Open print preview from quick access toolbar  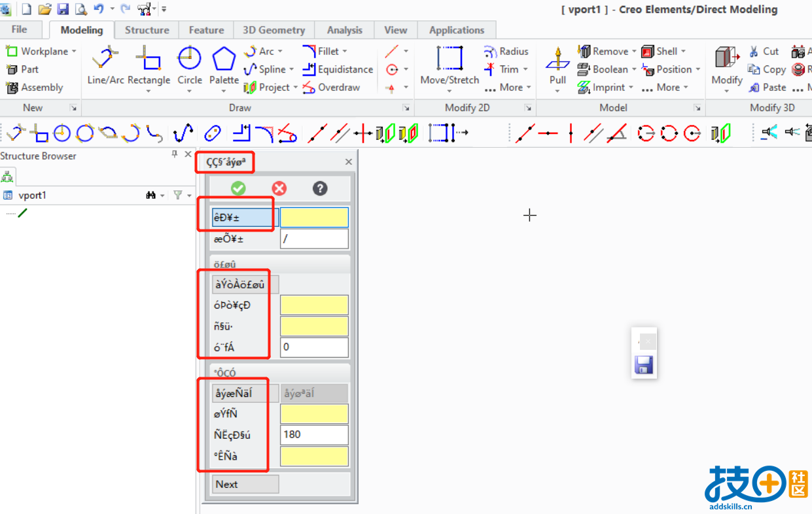click(x=81, y=9)
